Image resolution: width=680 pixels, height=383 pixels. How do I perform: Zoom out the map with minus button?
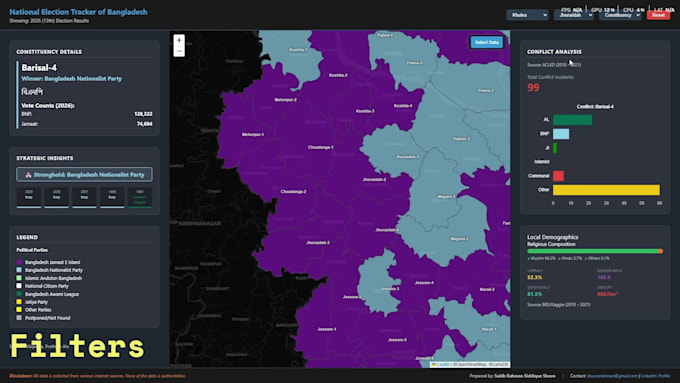click(x=179, y=51)
